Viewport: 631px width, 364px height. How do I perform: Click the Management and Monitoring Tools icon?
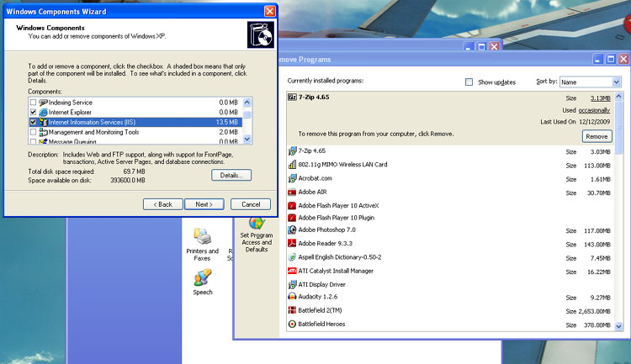pyautogui.click(x=43, y=132)
